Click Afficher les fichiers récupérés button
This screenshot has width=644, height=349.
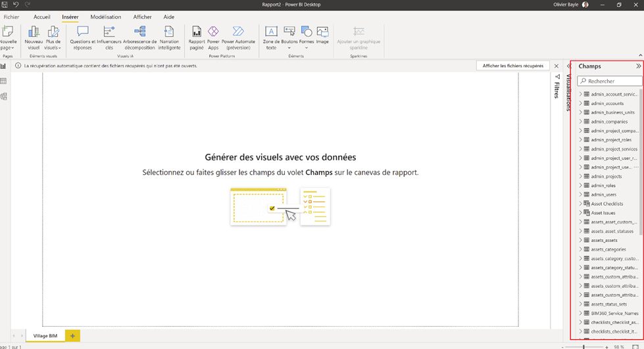click(513, 66)
